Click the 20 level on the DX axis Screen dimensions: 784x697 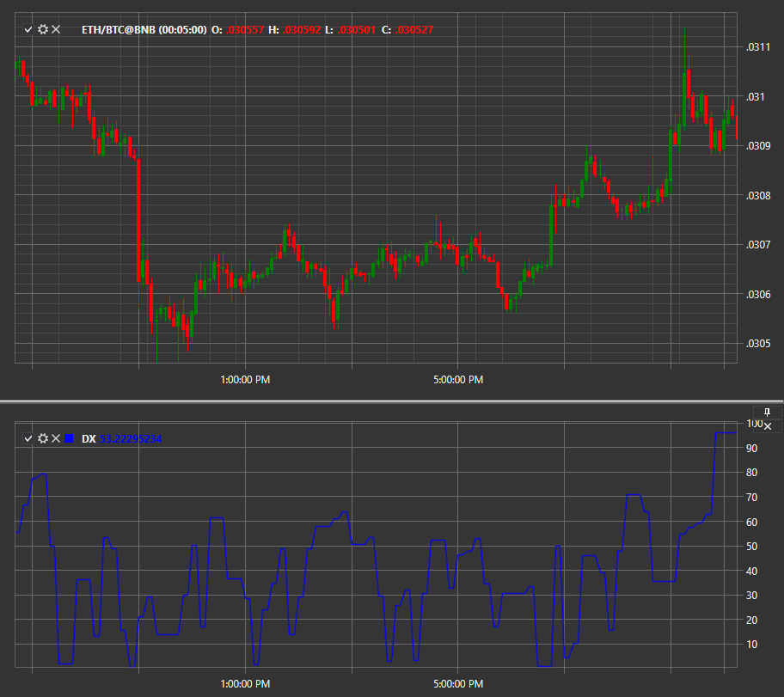(x=751, y=620)
